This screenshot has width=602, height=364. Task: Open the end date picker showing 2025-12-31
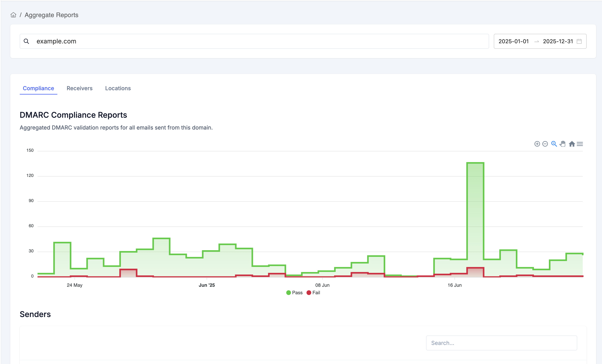pos(558,41)
